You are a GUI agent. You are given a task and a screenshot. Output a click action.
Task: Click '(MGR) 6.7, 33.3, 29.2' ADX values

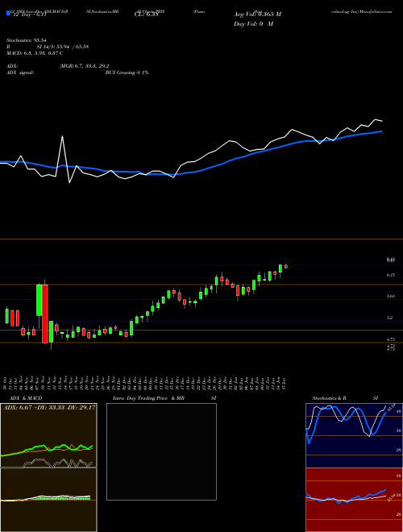84,66
